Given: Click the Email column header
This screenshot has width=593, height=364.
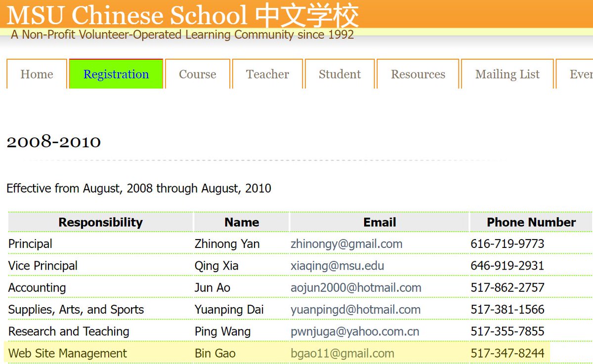Looking at the screenshot, I should pos(380,222).
